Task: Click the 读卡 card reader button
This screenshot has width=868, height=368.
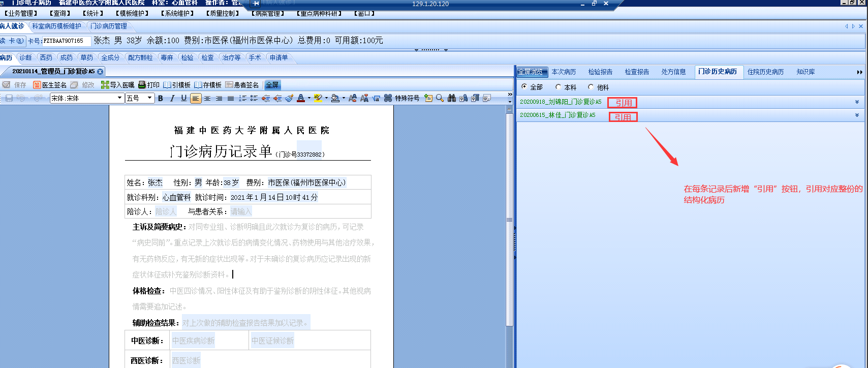Action: coord(12,41)
